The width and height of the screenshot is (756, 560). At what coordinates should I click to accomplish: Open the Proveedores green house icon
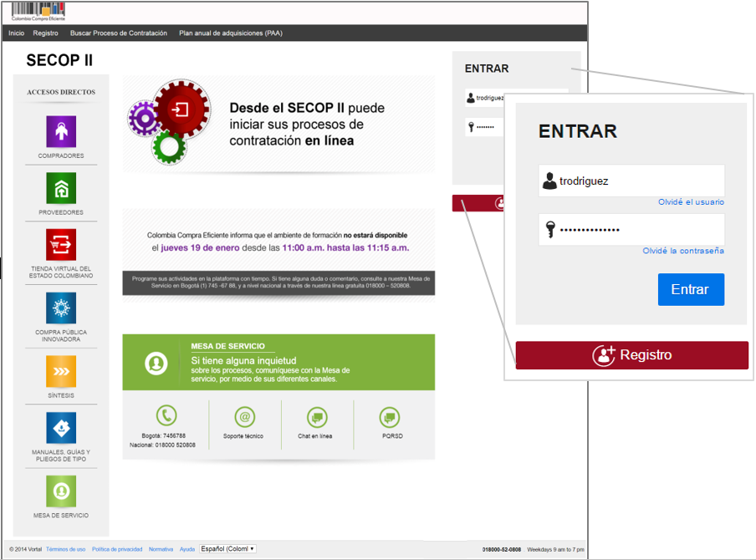click(x=61, y=188)
